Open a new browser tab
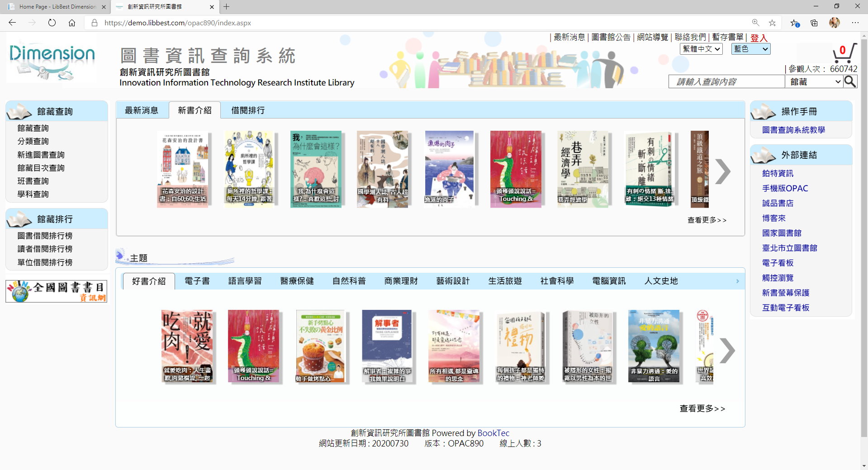The height and width of the screenshot is (470, 868). [x=227, y=7]
